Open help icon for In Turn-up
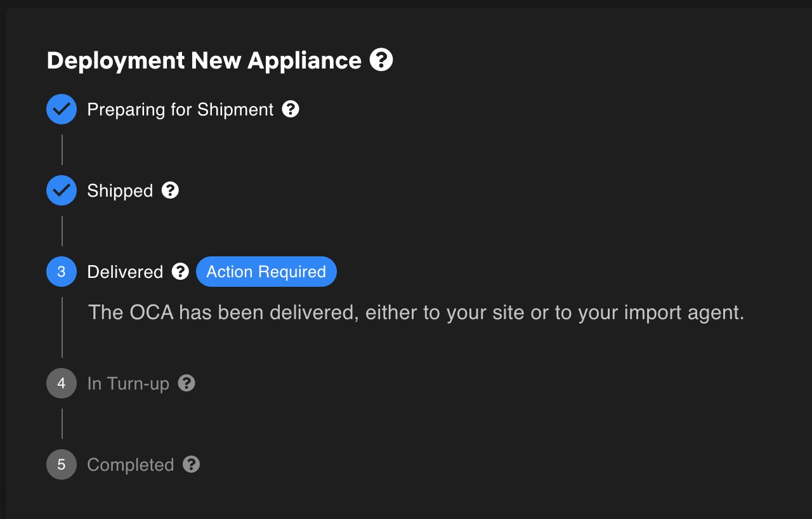 pos(187,383)
